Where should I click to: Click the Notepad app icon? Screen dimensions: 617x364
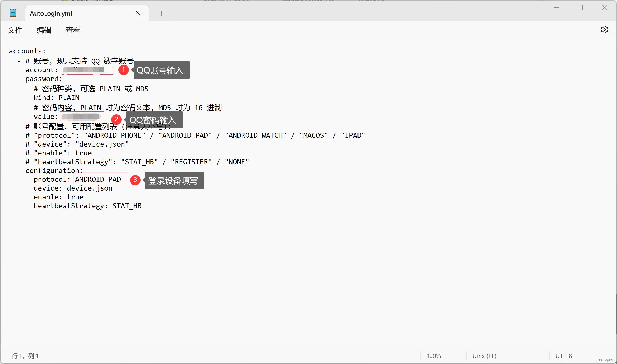click(13, 13)
